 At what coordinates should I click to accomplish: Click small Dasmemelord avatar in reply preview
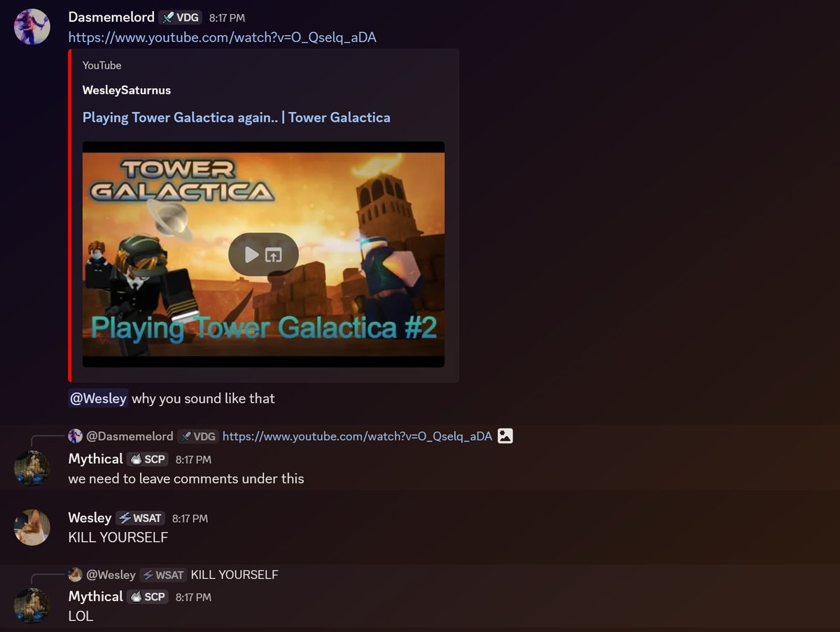tap(75, 436)
